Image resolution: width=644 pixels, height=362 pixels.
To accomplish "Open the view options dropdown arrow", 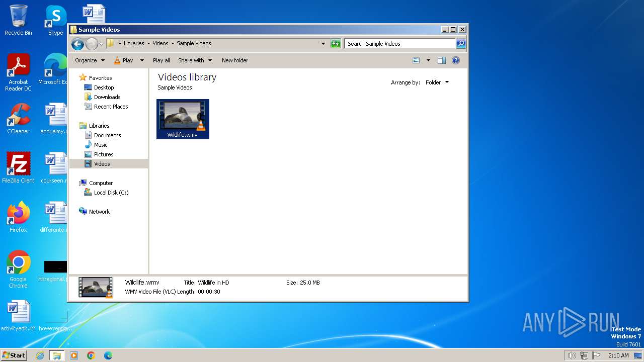I will (428, 60).
